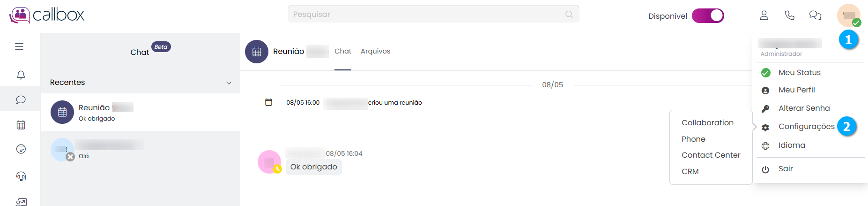
Task: Open the chat bubble sidebar icon
Action: 21,99
